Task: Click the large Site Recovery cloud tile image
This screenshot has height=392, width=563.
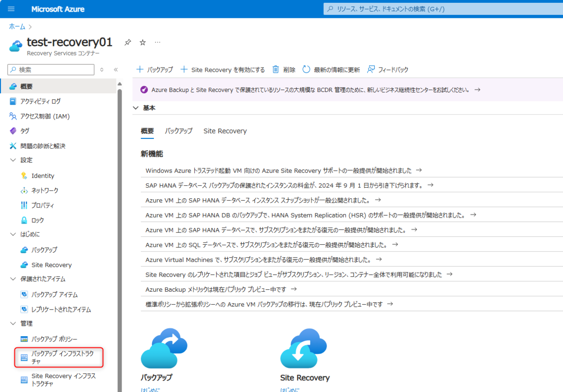Action: pyautogui.click(x=303, y=348)
